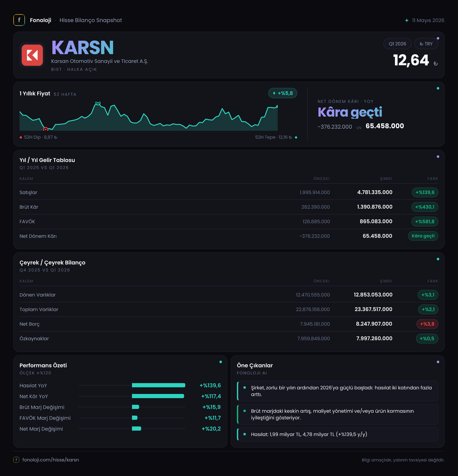
Task: Click the FAVÖK previous value 126.885.000
Action: (x=316, y=222)
